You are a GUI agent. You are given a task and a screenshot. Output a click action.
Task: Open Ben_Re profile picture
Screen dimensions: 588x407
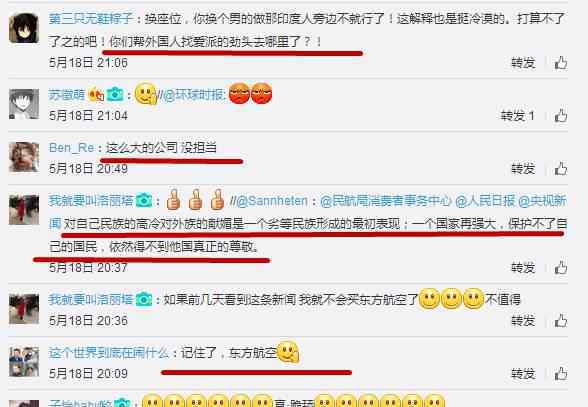click(24, 157)
